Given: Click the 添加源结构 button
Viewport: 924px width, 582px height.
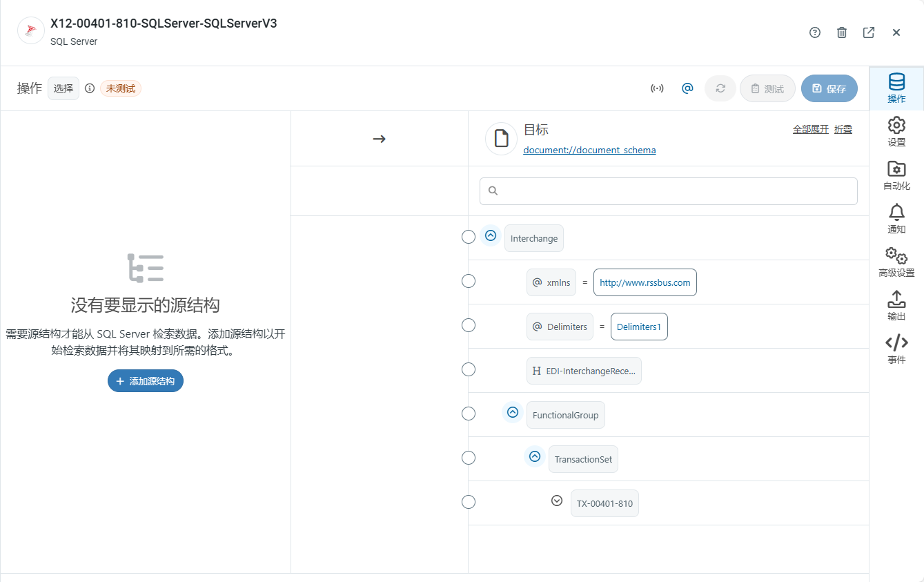Looking at the screenshot, I should pyautogui.click(x=146, y=381).
